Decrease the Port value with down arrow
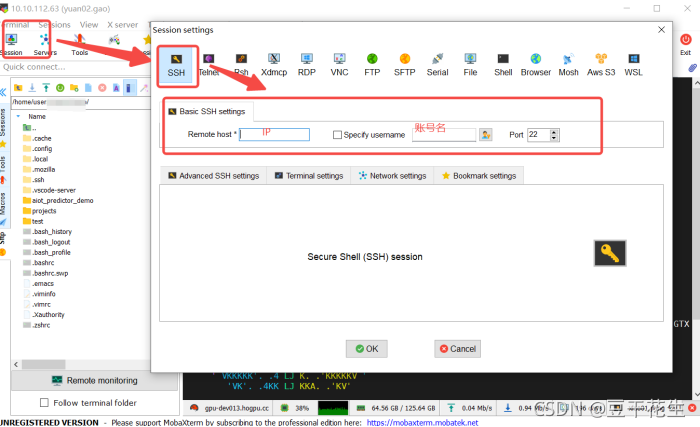Screen dimensions: 700x427 coord(554,138)
